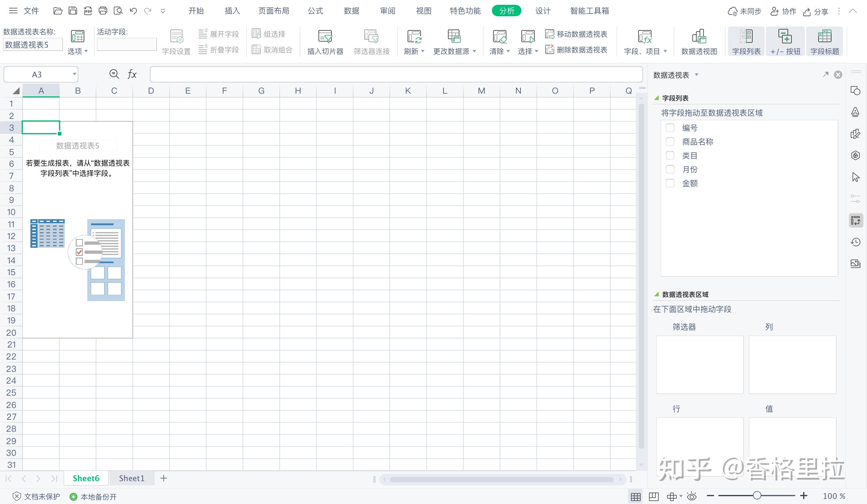The width and height of the screenshot is (867, 504).
Task: Check the 商品名称 field checkbox
Action: 670,142
